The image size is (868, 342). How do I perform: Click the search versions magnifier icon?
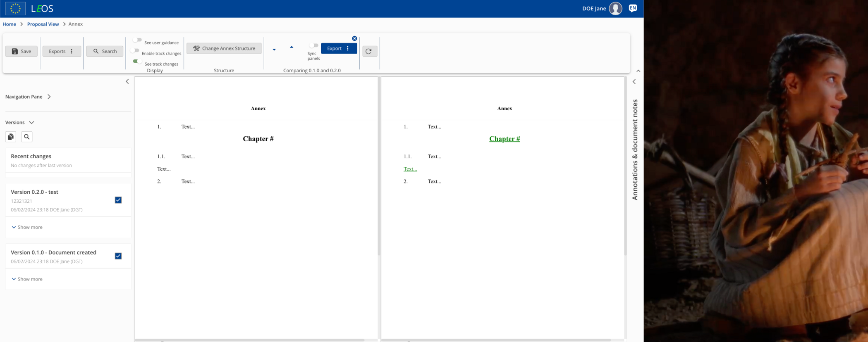[27, 137]
